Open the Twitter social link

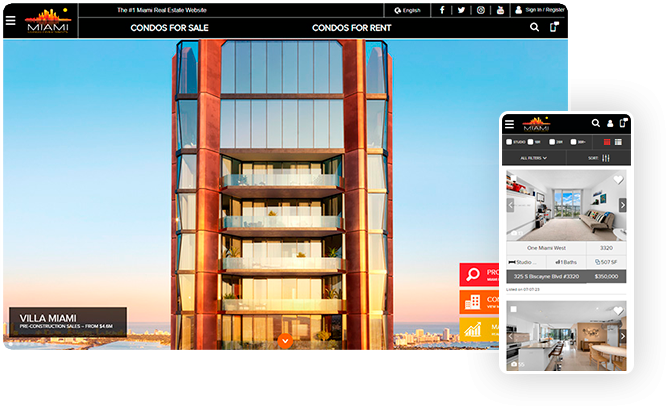tap(461, 10)
